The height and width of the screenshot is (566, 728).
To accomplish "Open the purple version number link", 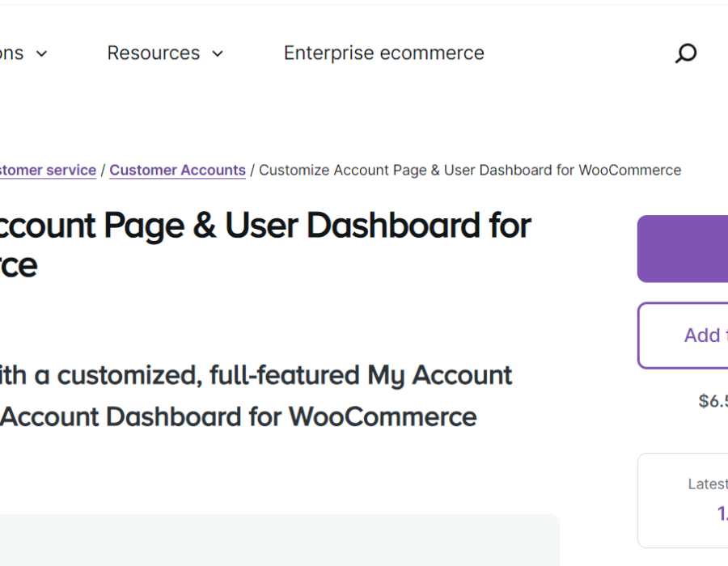I will click(x=722, y=513).
